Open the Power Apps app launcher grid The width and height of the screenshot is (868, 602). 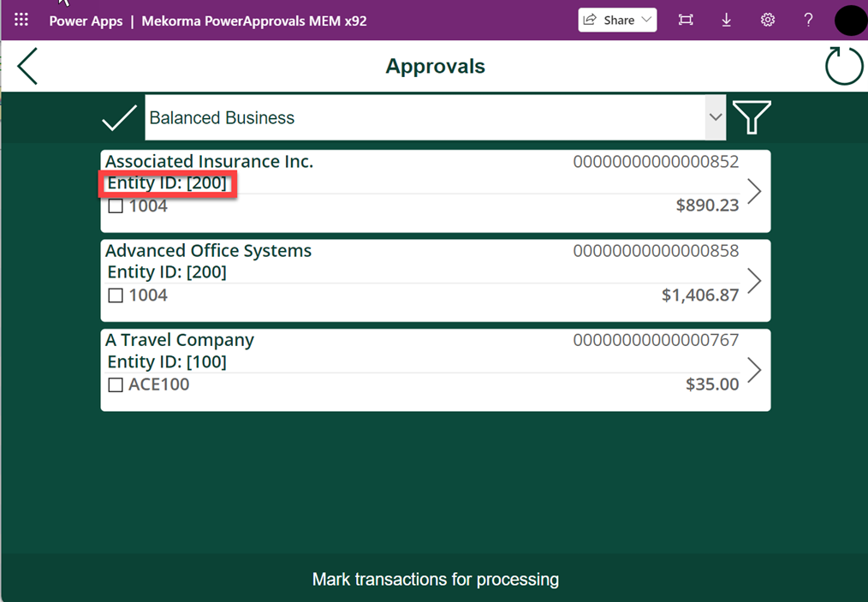click(x=21, y=20)
